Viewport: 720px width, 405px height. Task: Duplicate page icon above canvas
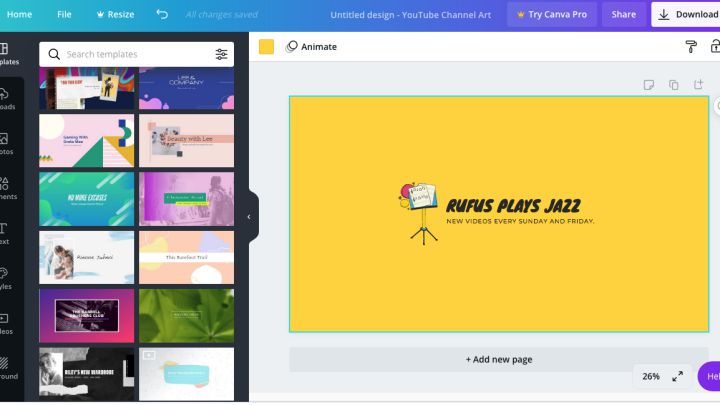[x=674, y=84]
